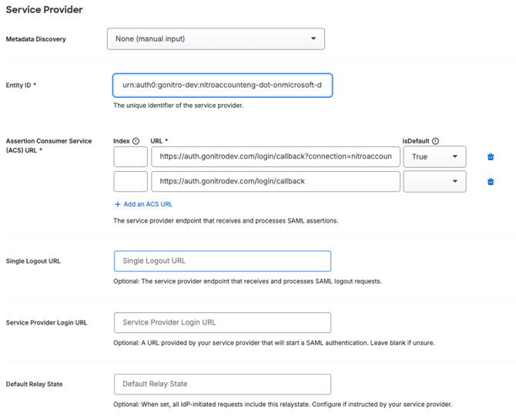This screenshot has width=516, height=420.
Task: Show the isDefault info tooltip icon
Action: tap(435, 141)
